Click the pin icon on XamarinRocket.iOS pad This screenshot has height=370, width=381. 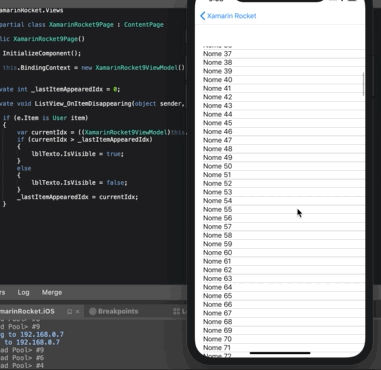coord(69,311)
